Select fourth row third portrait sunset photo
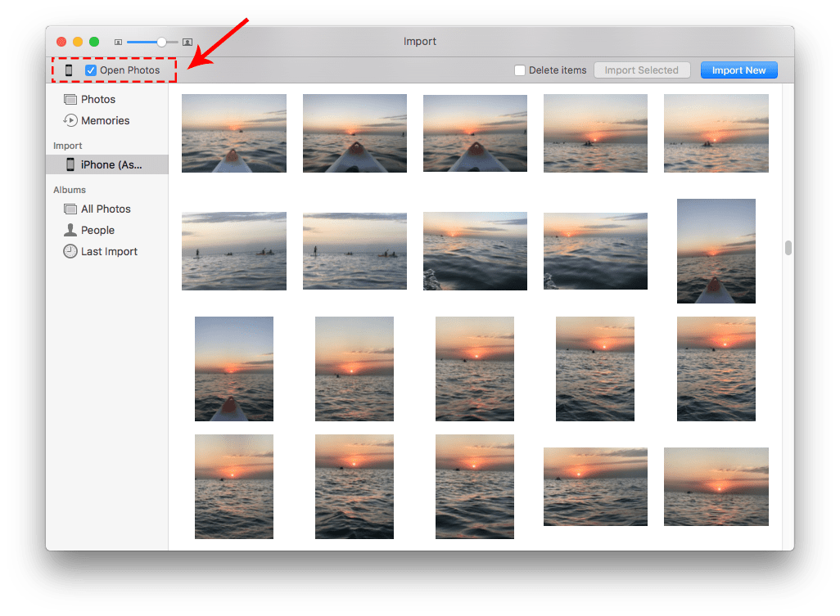840x616 pixels. [x=475, y=487]
